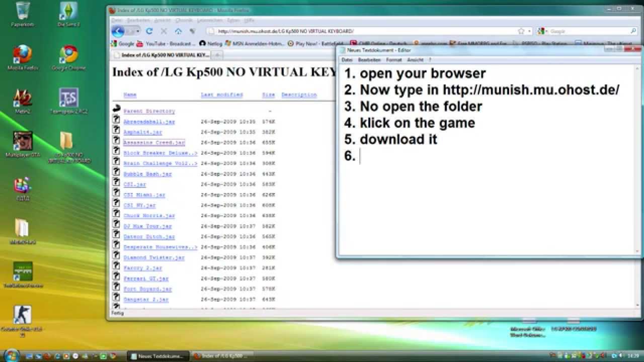Image resolution: width=644 pixels, height=362 pixels.
Task: Open the YouTube bookmark in bookmarks toolbar
Action: [x=165, y=44]
